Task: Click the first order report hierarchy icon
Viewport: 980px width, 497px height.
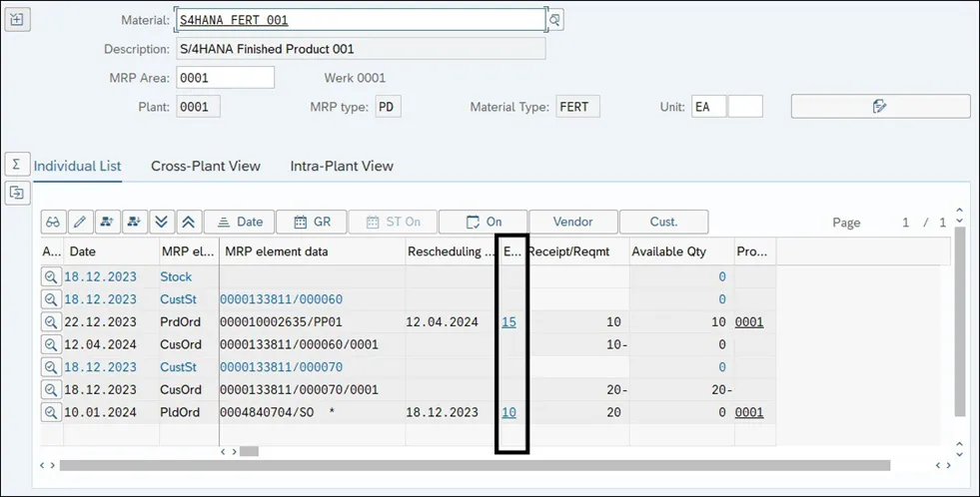Action: (107, 222)
